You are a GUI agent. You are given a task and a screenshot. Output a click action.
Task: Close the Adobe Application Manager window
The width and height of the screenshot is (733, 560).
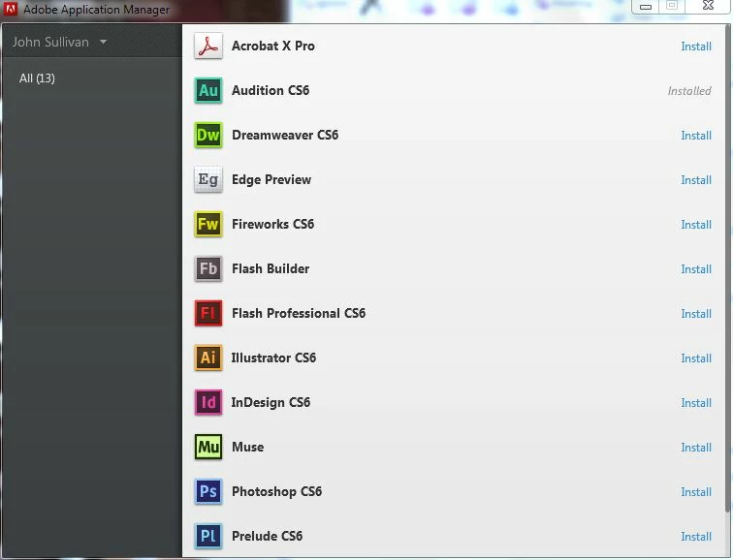click(x=708, y=6)
